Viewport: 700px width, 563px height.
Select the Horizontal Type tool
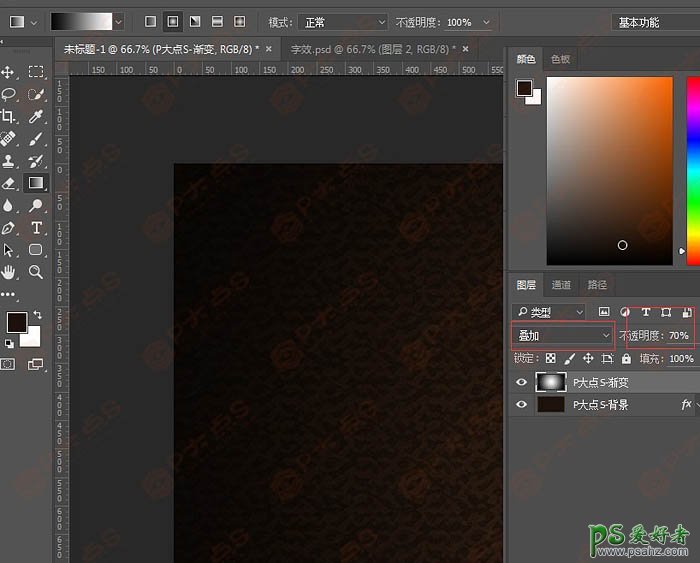(36, 228)
